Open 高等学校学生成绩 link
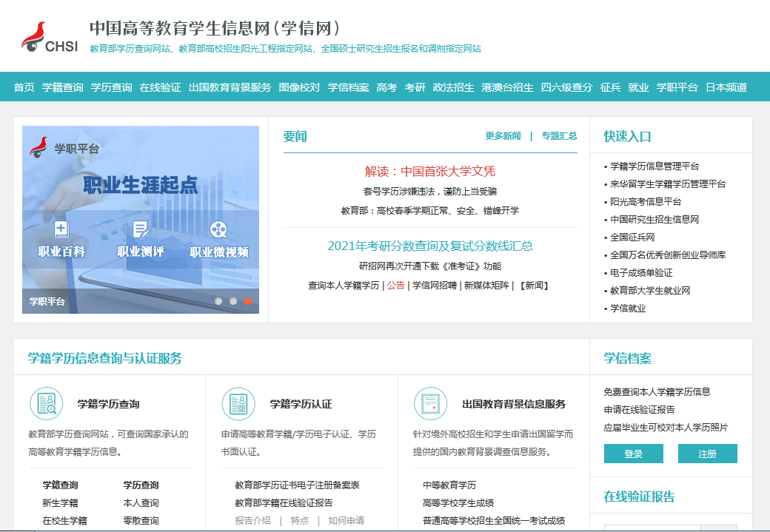The image size is (770, 532). [x=458, y=502]
